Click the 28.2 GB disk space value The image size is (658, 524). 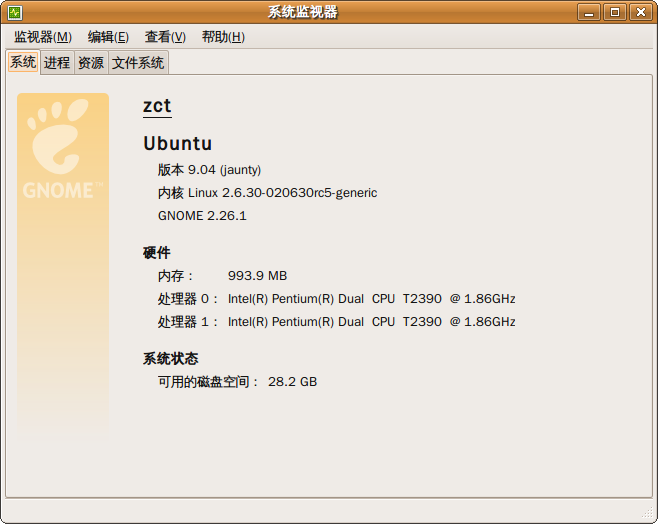click(292, 382)
